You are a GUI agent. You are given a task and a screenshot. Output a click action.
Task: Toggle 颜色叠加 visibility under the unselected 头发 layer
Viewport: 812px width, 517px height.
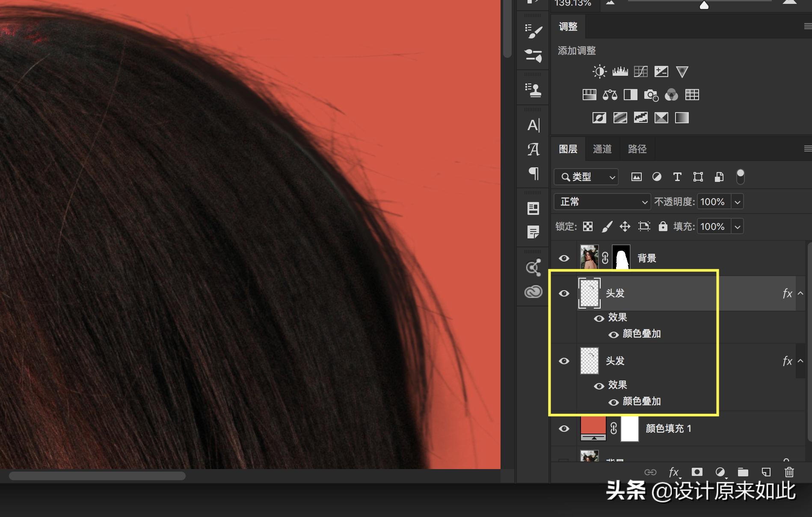[x=613, y=402]
